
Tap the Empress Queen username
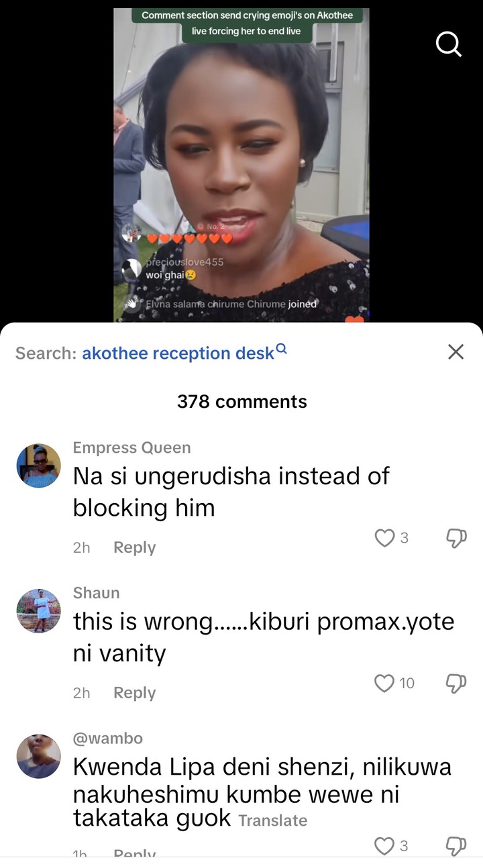point(131,447)
